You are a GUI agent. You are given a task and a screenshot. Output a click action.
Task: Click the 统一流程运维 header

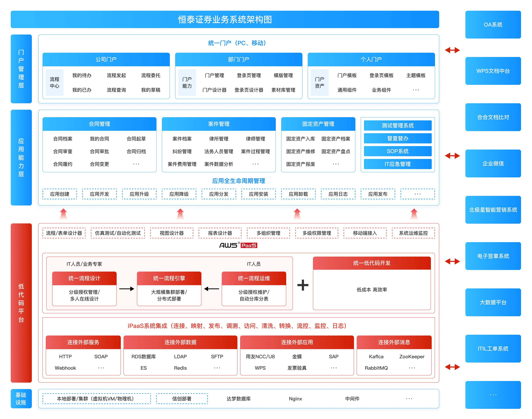254,278
